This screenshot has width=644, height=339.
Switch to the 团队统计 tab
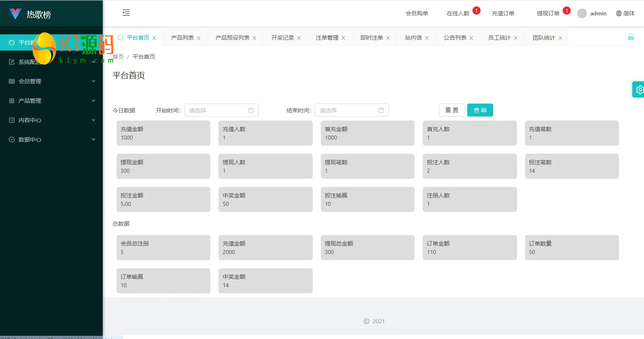tap(544, 38)
